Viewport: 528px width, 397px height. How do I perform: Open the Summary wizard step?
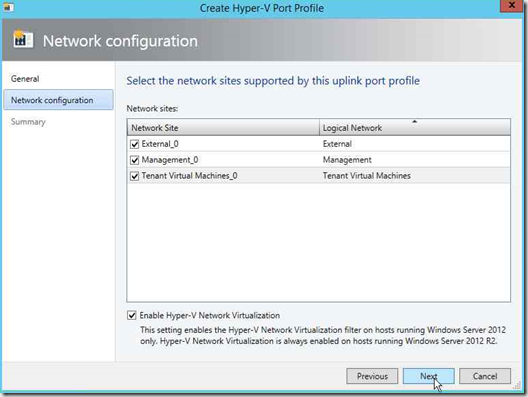click(28, 122)
